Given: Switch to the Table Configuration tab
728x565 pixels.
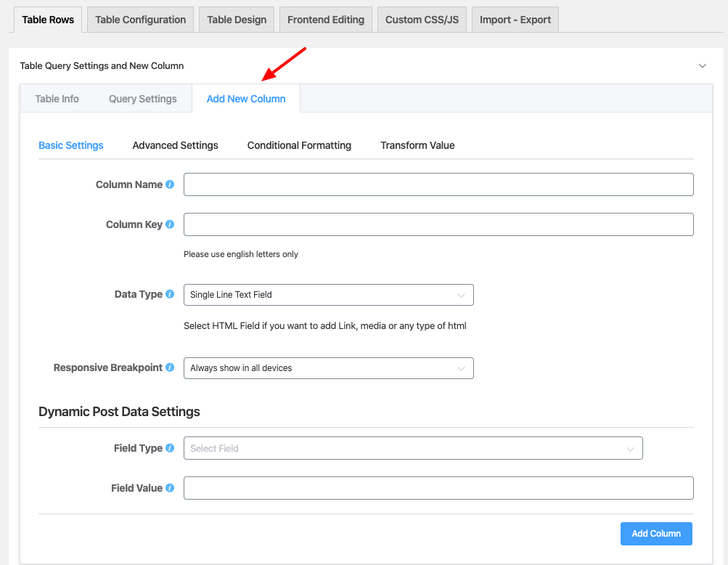Looking at the screenshot, I should point(140,20).
